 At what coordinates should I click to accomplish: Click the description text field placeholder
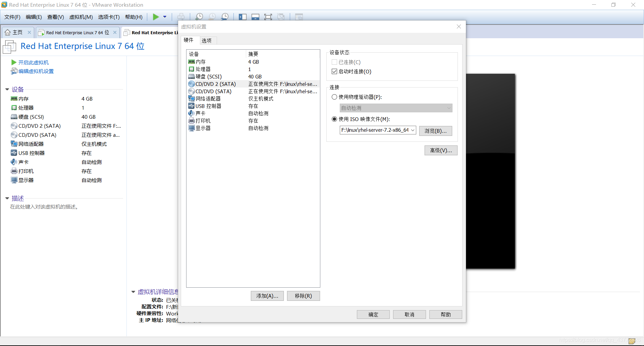[x=44, y=207]
